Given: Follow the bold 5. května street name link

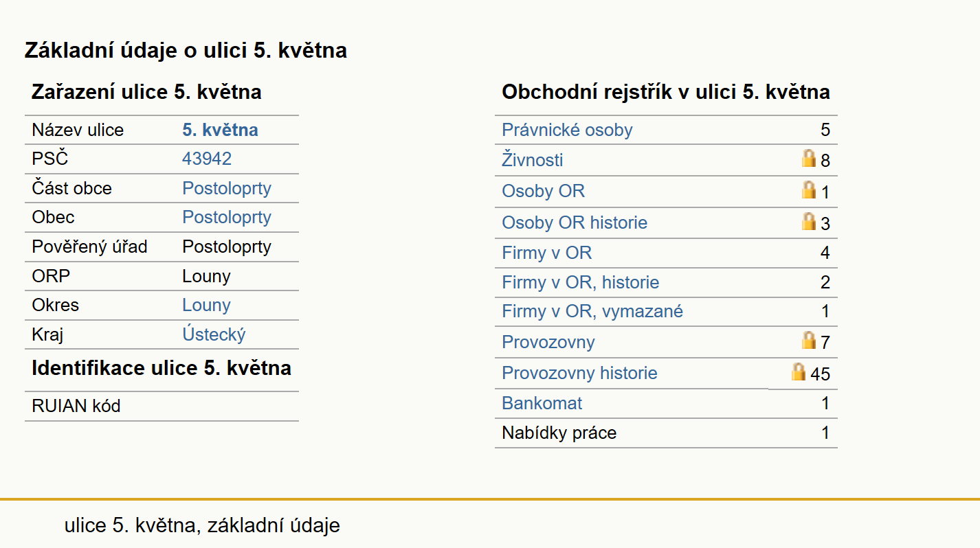Looking at the screenshot, I should 220,130.
